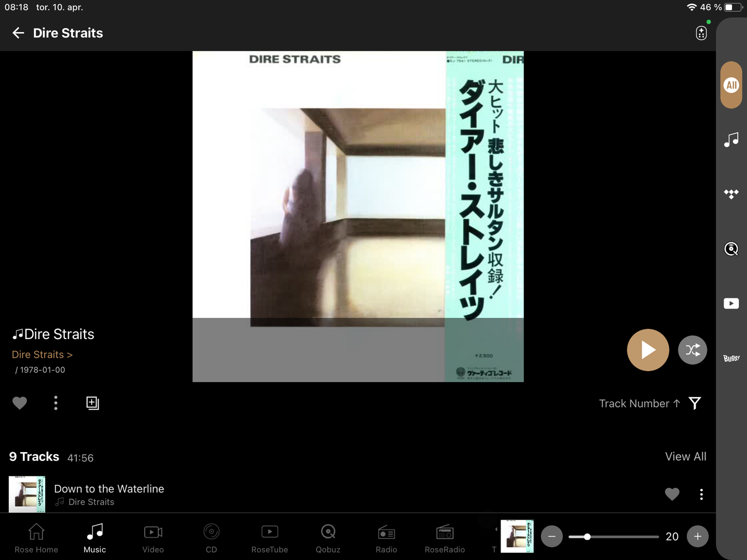This screenshot has height=560, width=747.
Task: Open the track filter funnel
Action: (x=695, y=403)
